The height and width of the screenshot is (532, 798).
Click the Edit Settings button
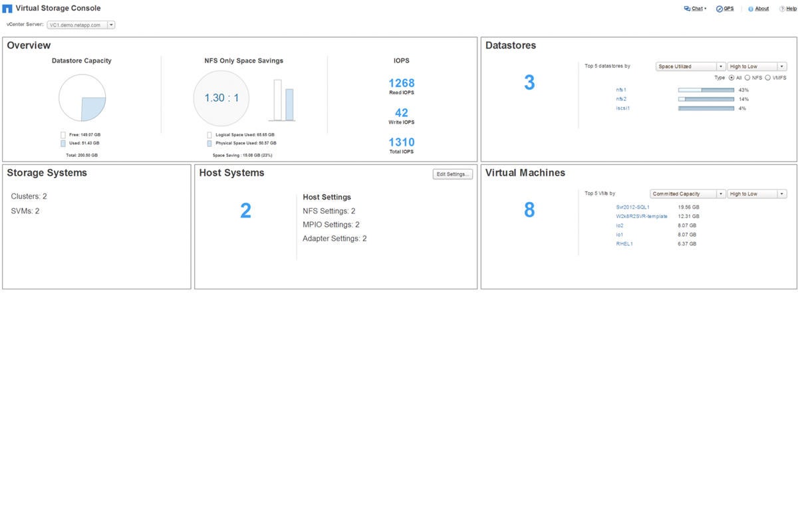coord(453,174)
